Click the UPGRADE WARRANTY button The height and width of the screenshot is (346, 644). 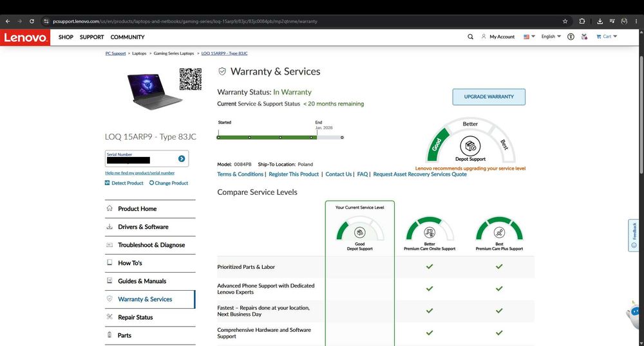pos(489,96)
